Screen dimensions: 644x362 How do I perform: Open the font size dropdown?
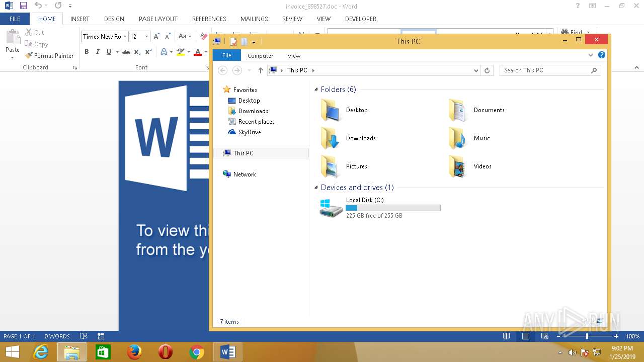pos(146,36)
